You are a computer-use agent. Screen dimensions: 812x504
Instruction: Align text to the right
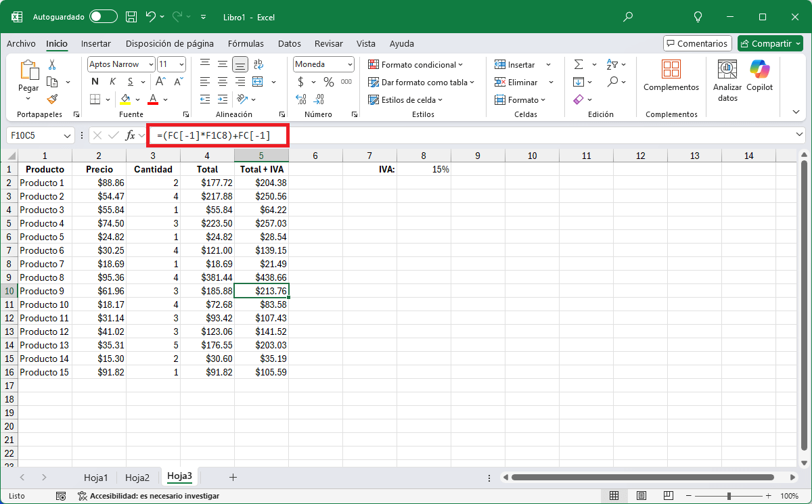click(240, 82)
